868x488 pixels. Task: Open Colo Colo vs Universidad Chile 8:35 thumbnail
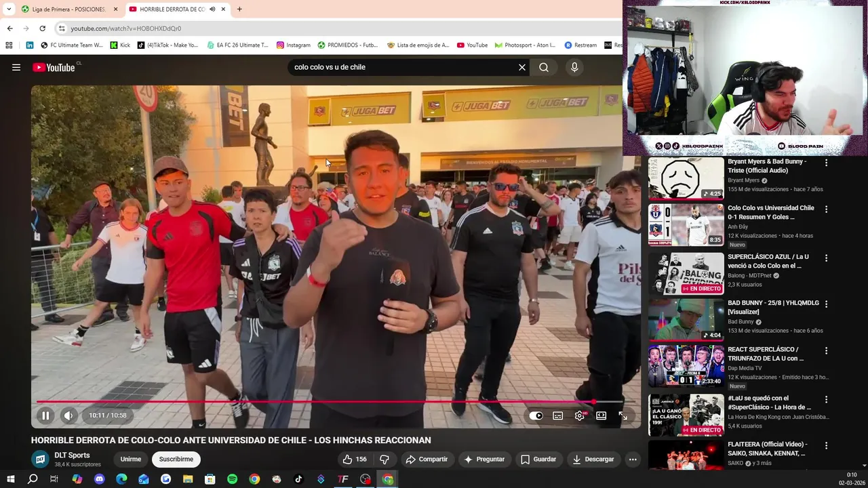coord(686,225)
